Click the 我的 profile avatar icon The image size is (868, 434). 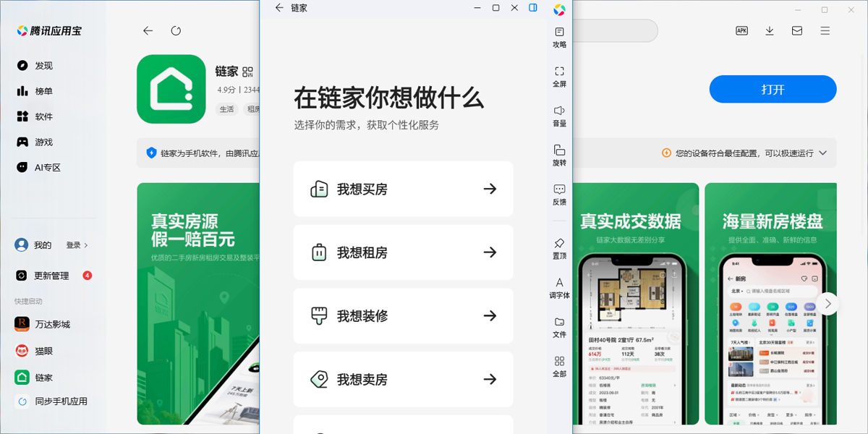tap(22, 245)
